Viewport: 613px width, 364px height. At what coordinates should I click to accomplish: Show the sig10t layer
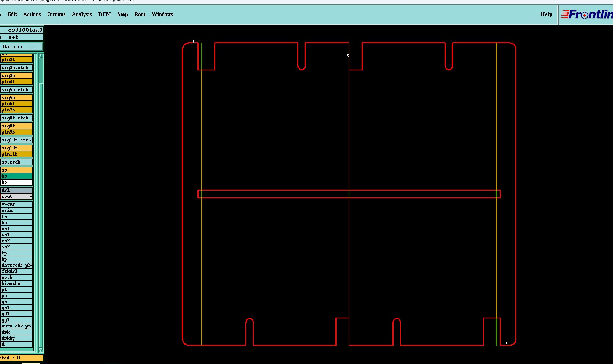coord(16,148)
